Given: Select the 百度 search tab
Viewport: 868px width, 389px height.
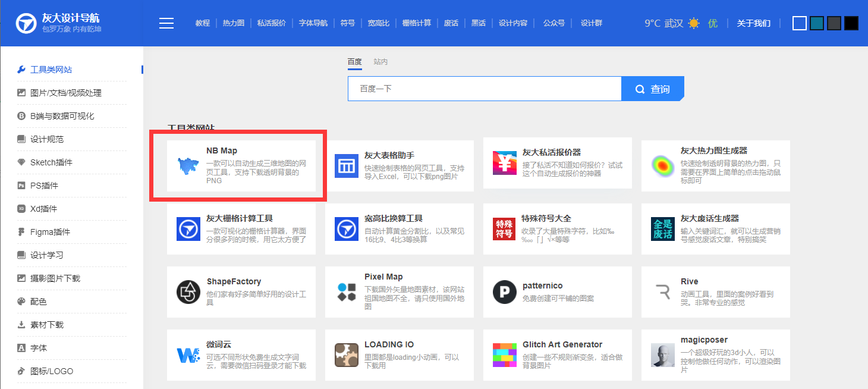Looking at the screenshot, I should coord(355,62).
